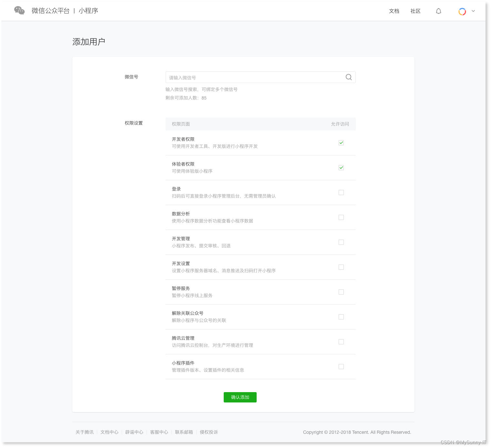The width and height of the screenshot is (491, 448).
Task: Click the 微信公众平台 title link
Action: pyautogui.click(x=51, y=11)
